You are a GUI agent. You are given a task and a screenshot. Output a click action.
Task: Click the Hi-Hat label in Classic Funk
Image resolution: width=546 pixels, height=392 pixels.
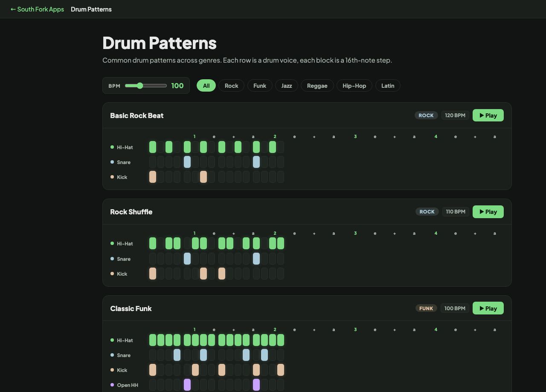coord(125,340)
